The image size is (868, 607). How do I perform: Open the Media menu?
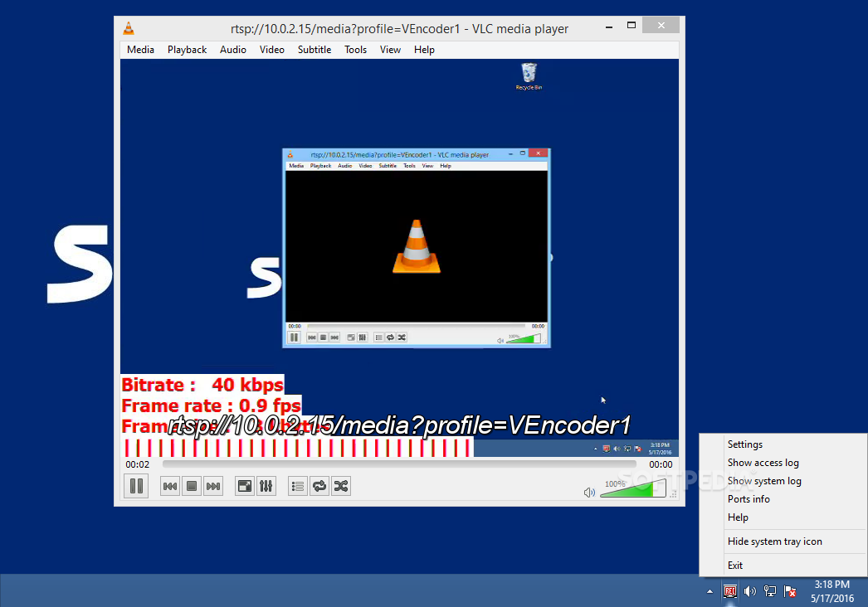click(x=140, y=50)
